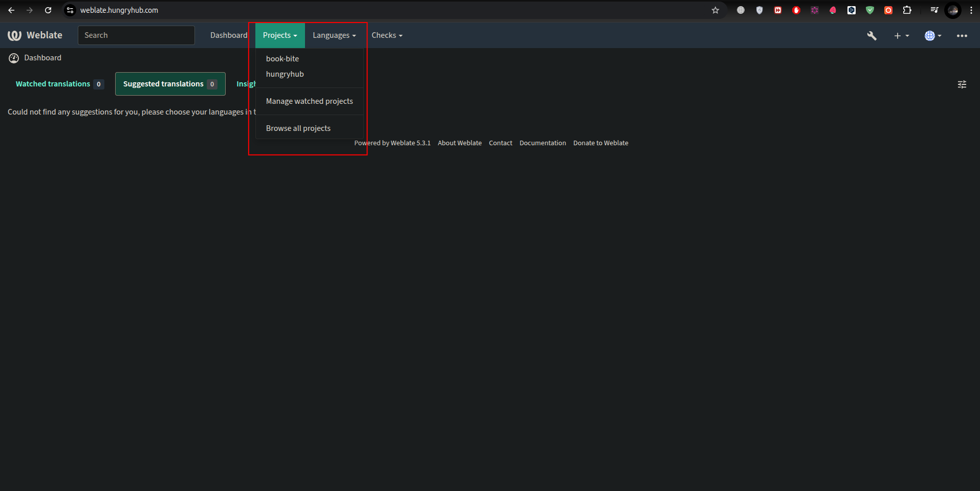Image resolution: width=980 pixels, height=491 pixels.
Task: Open the Documentation footer link
Action: (x=542, y=143)
